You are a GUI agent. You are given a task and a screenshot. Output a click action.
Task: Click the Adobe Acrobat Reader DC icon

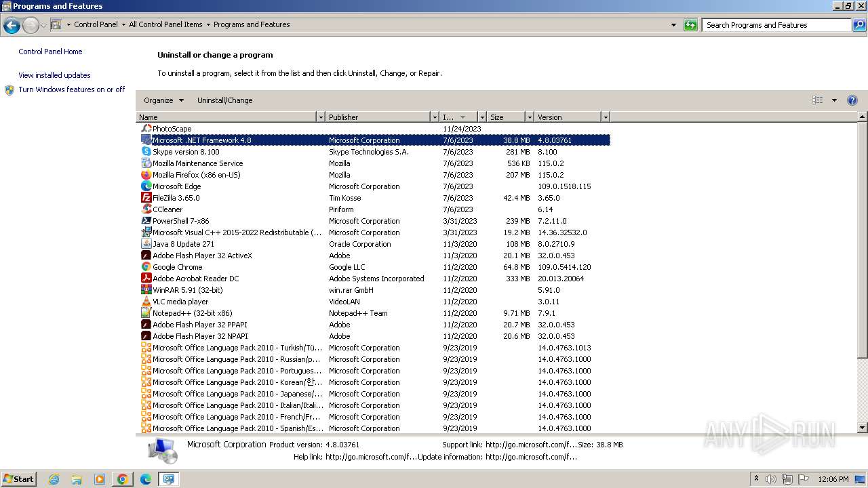(x=146, y=279)
